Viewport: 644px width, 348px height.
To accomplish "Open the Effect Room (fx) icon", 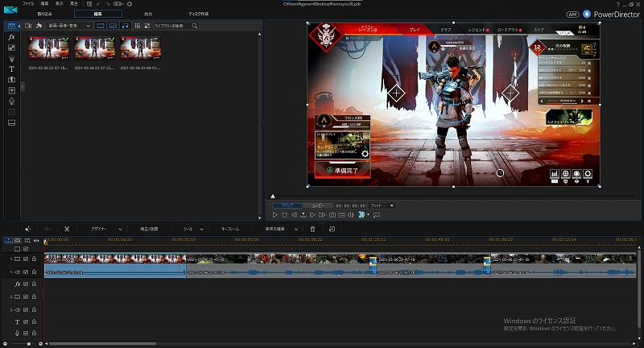I will (11, 37).
